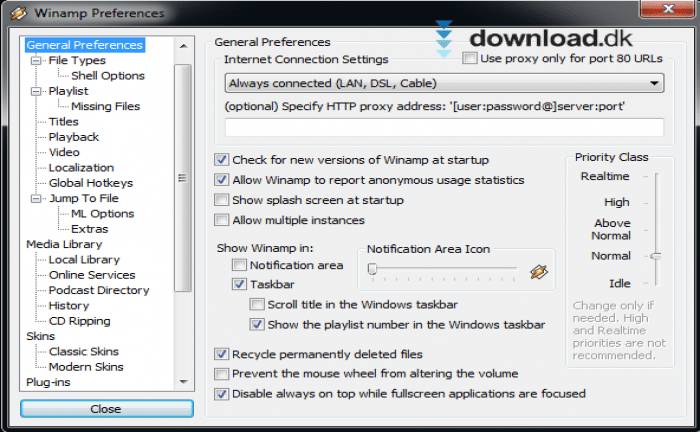Collapse the File Types tree node
Viewport: 700px width, 432px height.
pyautogui.click(x=36, y=60)
